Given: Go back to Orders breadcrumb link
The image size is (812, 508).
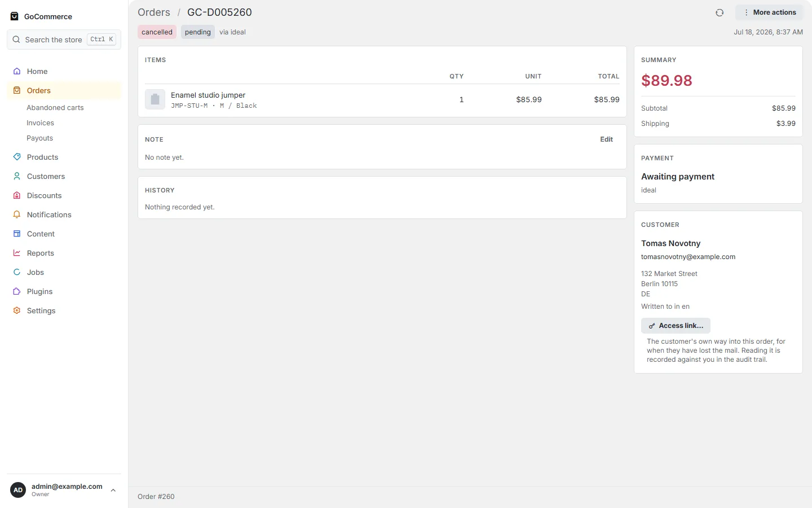Looking at the screenshot, I should pyautogui.click(x=154, y=12).
